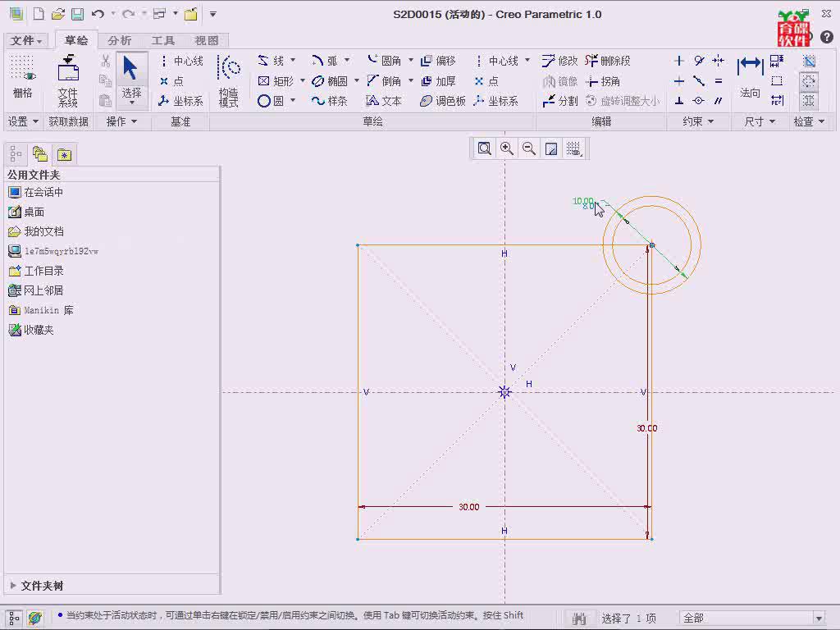Select the 矩形 rectangle tool
The image size is (840, 630).
(276, 81)
